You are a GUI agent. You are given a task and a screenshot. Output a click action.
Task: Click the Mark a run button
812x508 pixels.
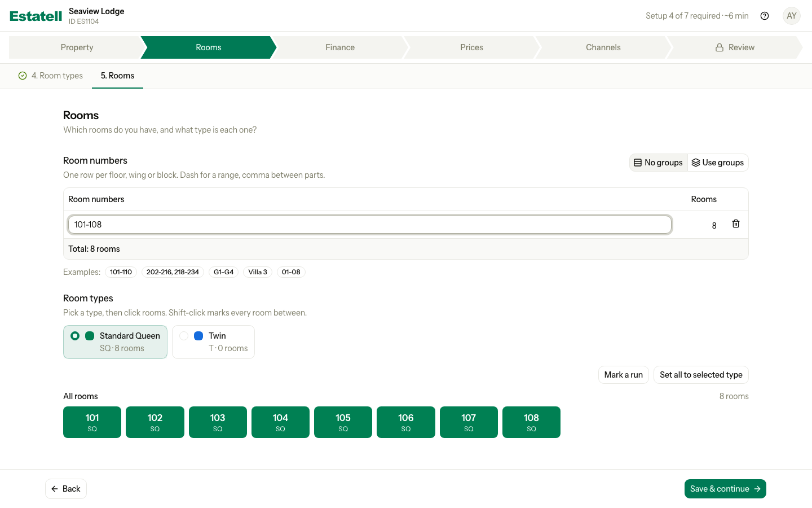pyautogui.click(x=624, y=375)
